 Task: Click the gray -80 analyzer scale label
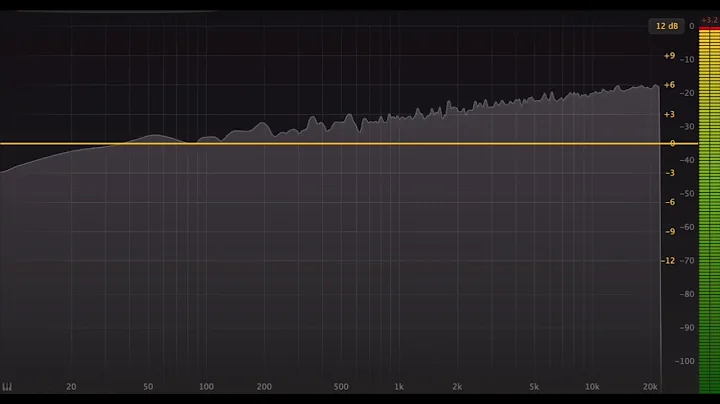(687, 294)
